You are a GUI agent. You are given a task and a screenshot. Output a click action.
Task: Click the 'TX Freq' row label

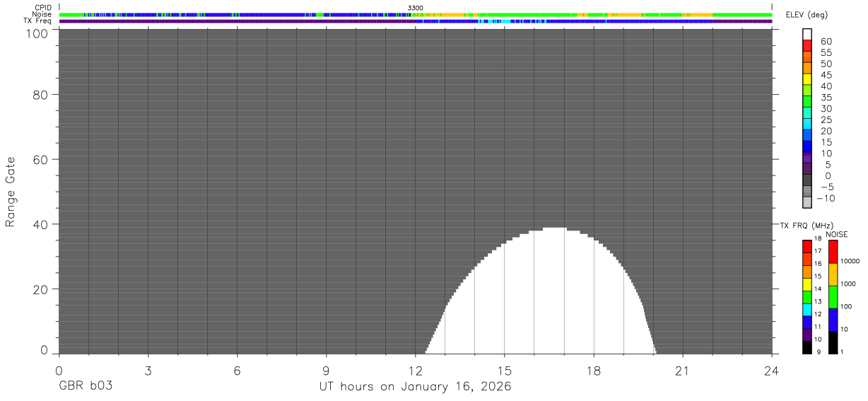point(38,21)
